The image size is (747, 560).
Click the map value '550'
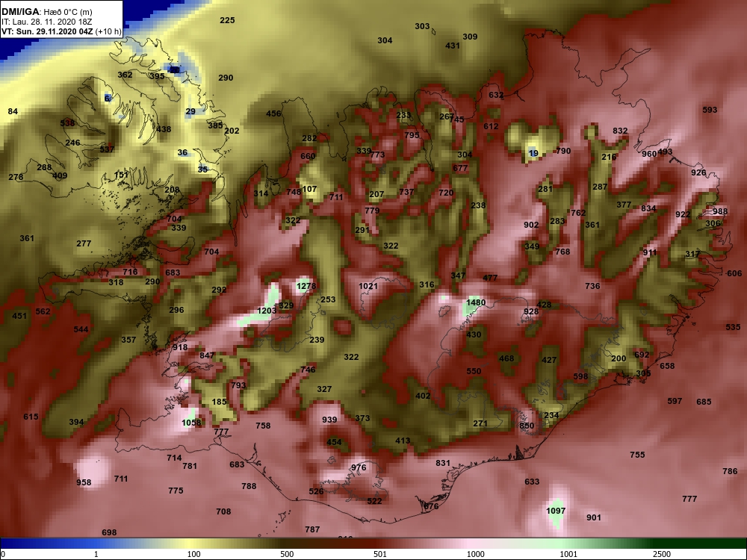click(x=474, y=371)
